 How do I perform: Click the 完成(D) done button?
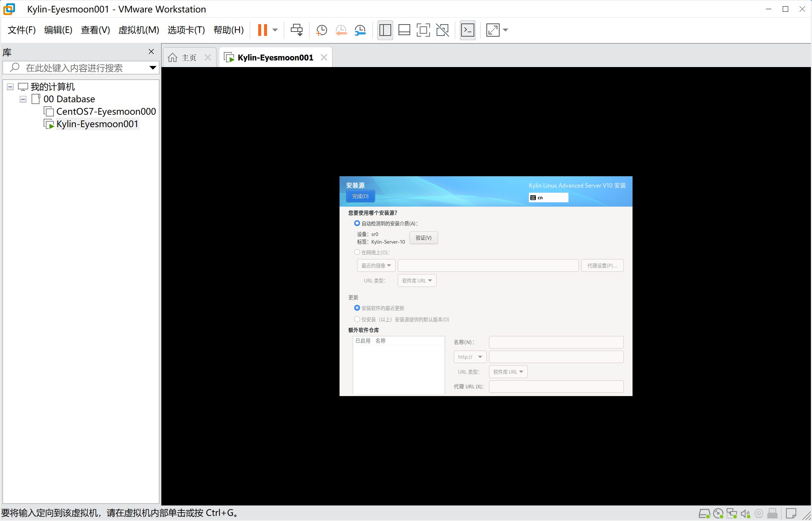click(x=360, y=196)
